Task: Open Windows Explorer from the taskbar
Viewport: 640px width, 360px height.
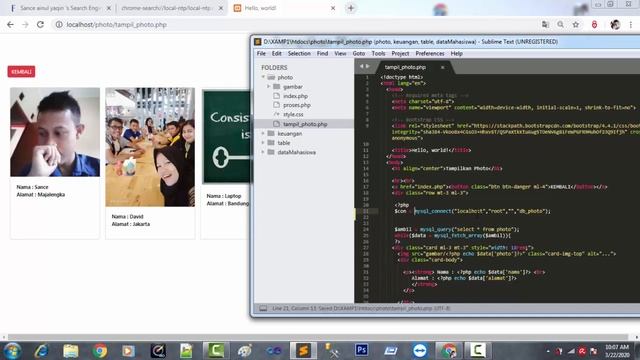Action: (x=71, y=351)
